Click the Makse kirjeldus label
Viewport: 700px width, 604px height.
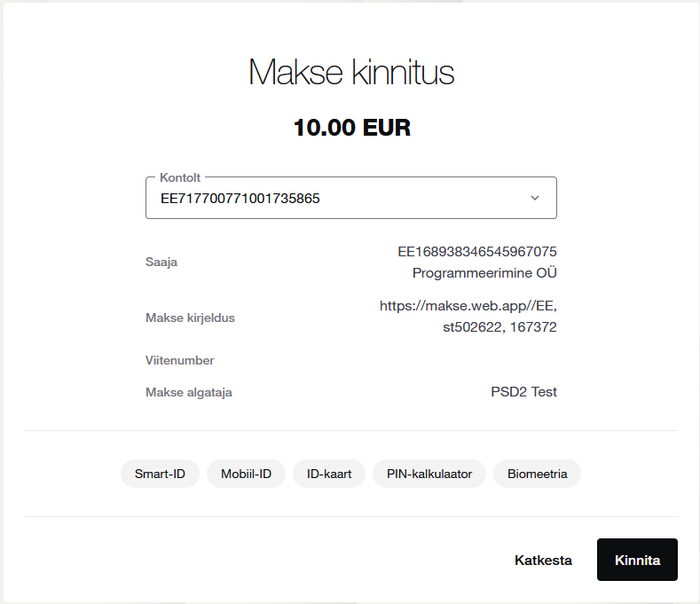coord(190,318)
